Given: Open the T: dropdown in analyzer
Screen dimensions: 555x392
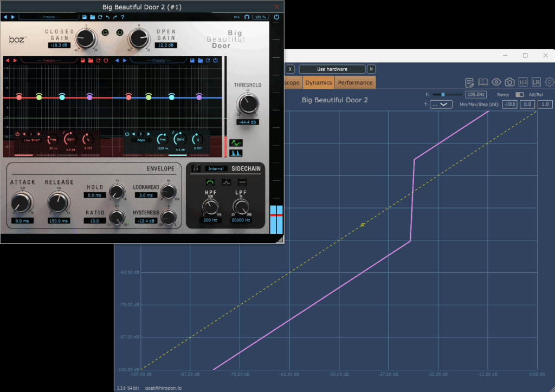Looking at the screenshot, I should [441, 104].
